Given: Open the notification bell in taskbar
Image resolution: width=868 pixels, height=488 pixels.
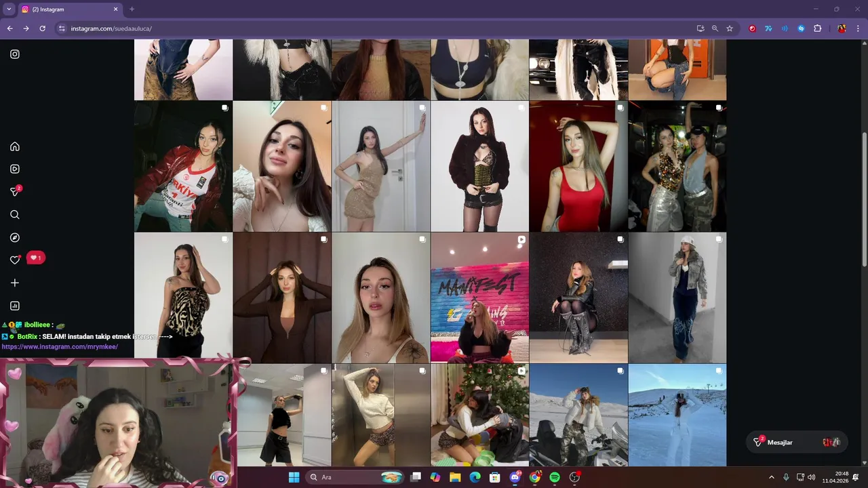Looking at the screenshot, I should pyautogui.click(x=856, y=477).
